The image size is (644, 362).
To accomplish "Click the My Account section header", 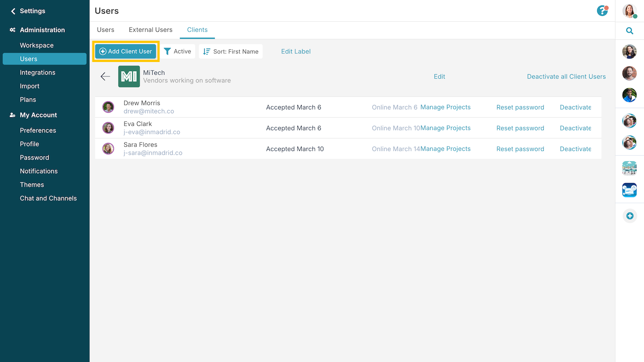I will point(38,115).
